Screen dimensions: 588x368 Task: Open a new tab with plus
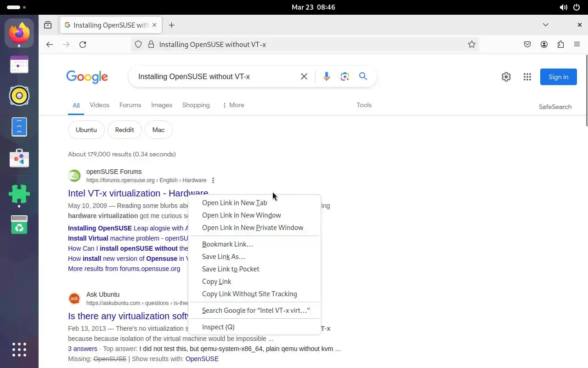(172, 25)
